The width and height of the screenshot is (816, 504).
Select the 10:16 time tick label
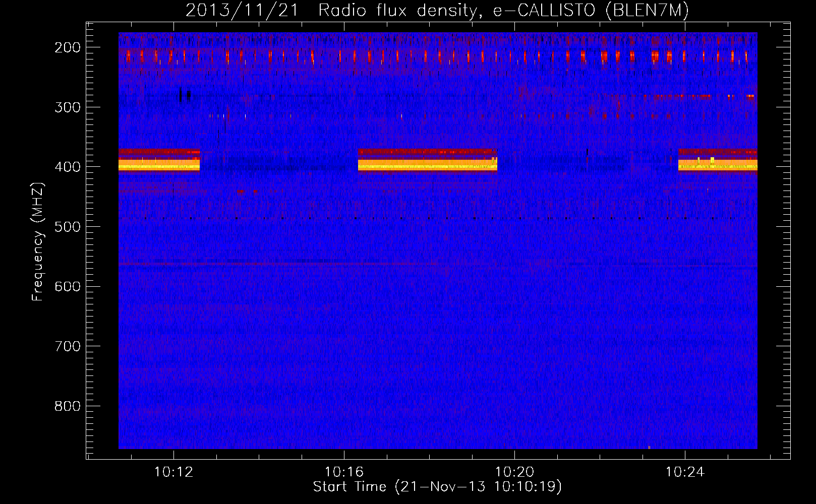click(x=344, y=472)
